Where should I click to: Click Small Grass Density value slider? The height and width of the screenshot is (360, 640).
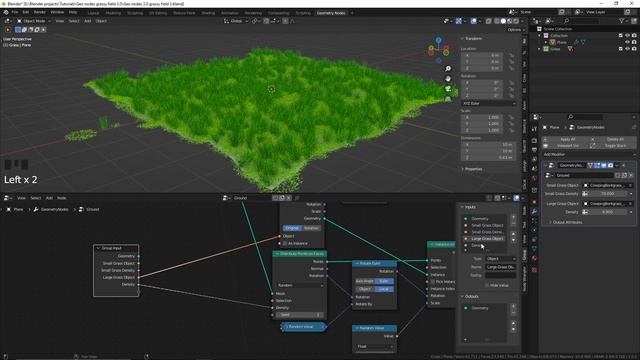pos(607,194)
